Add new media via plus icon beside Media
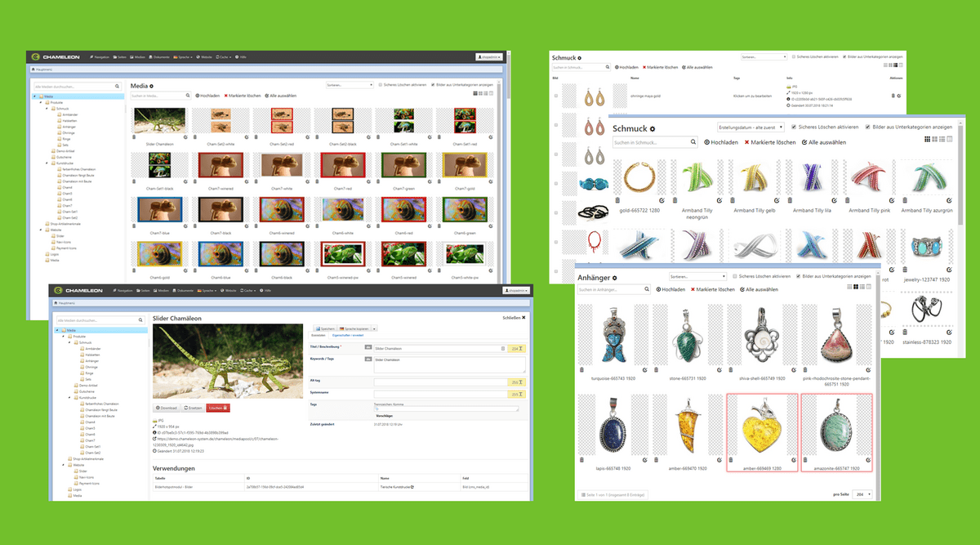 150,84
